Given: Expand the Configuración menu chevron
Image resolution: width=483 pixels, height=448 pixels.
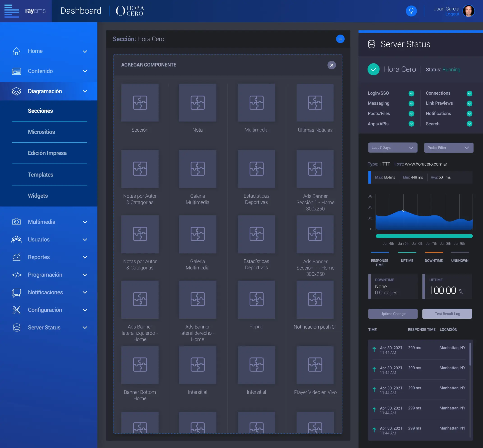Looking at the screenshot, I should (x=85, y=310).
